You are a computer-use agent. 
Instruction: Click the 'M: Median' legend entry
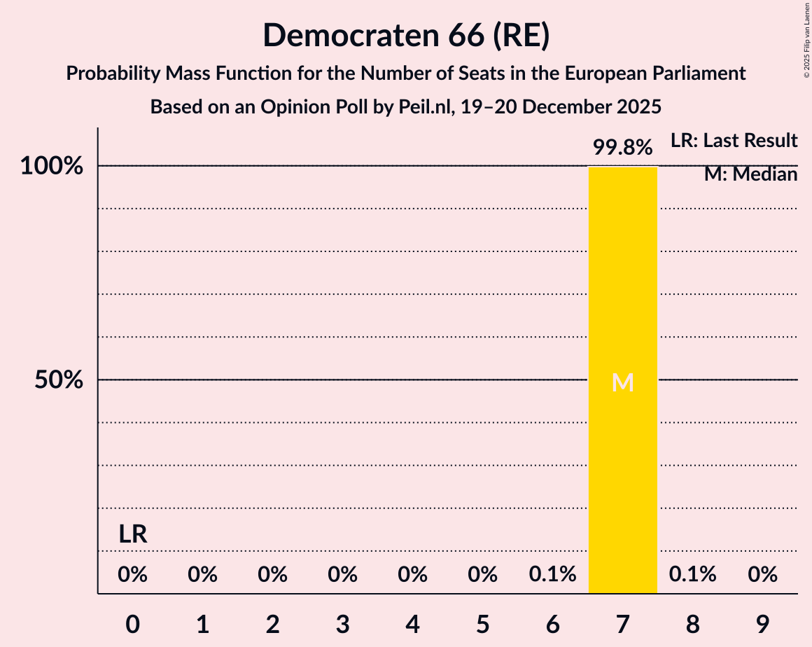tap(750, 174)
